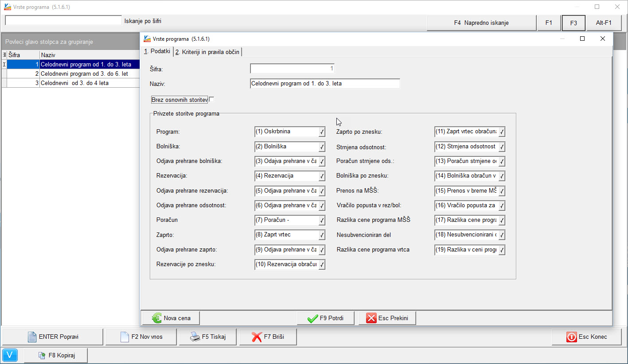Click F4 Napredno iskanje button
Viewport: 628px width, 364px height.
481,23
